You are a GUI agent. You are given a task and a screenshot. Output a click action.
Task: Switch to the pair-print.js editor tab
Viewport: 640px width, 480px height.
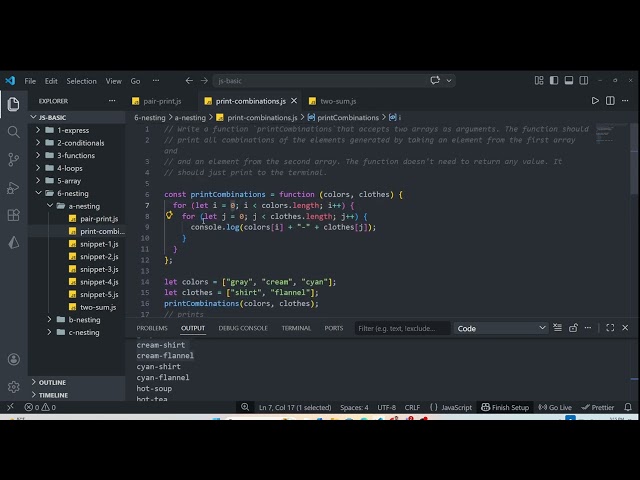pos(162,101)
